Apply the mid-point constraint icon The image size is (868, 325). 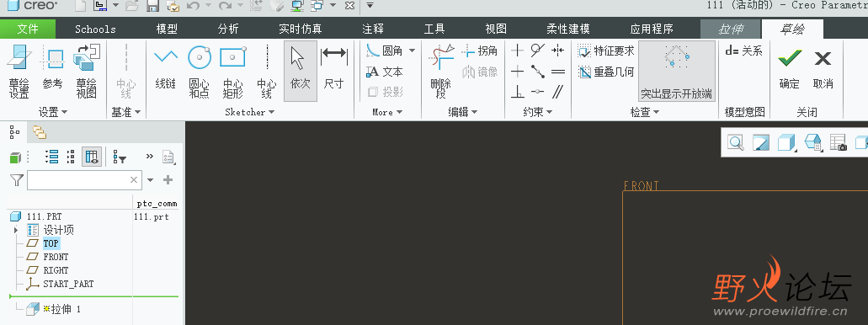[x=537, y=72]
